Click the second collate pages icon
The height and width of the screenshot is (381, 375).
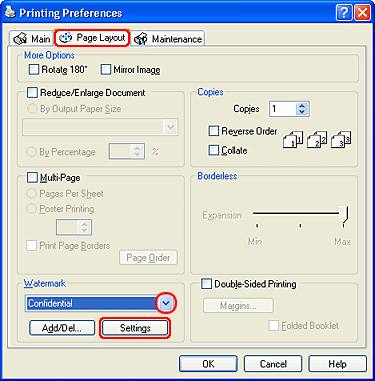coord(317,139)
